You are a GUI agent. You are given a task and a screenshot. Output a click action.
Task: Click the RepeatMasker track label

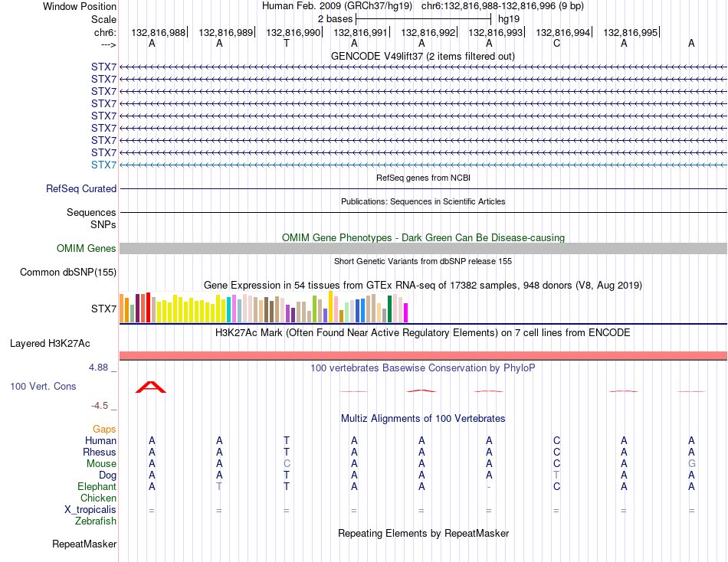click(84, 544)
